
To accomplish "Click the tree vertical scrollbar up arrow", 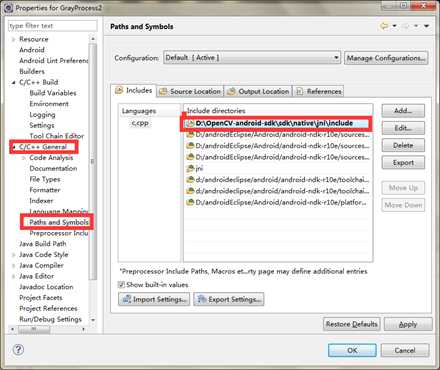I will 93,39.
